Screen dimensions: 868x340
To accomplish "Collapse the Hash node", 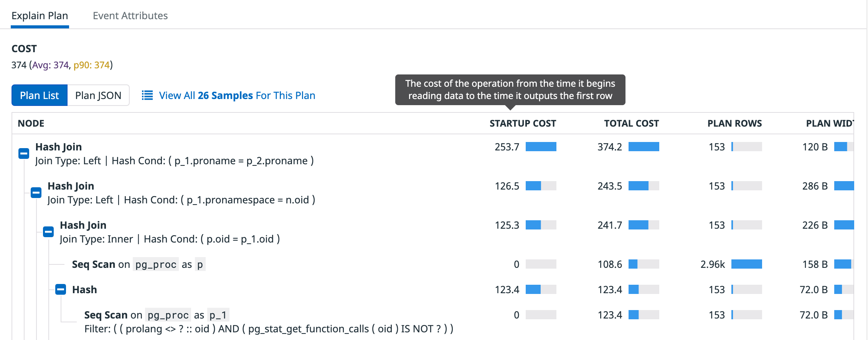I will click(x=61, y=289).
